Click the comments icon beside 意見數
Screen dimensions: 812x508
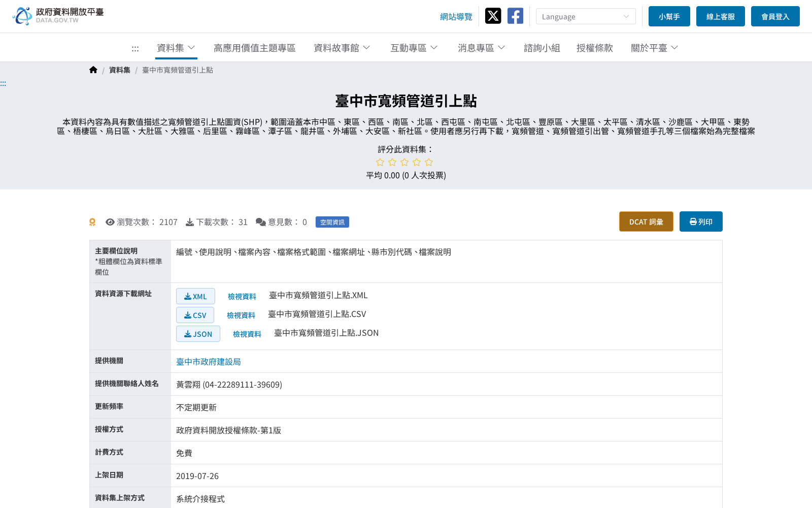261,222
